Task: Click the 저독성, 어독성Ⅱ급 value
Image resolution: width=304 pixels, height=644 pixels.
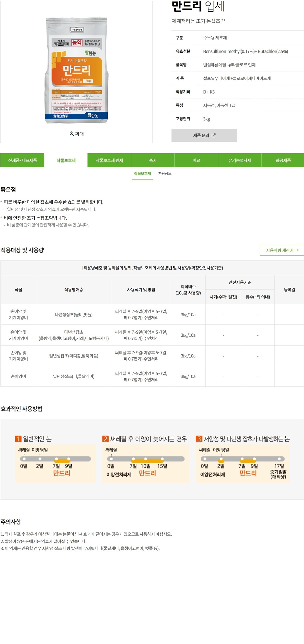Action: [x=219, y=105]
